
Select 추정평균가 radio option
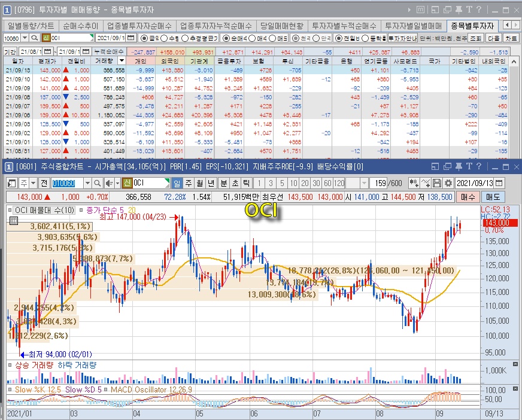click(185, 38)
